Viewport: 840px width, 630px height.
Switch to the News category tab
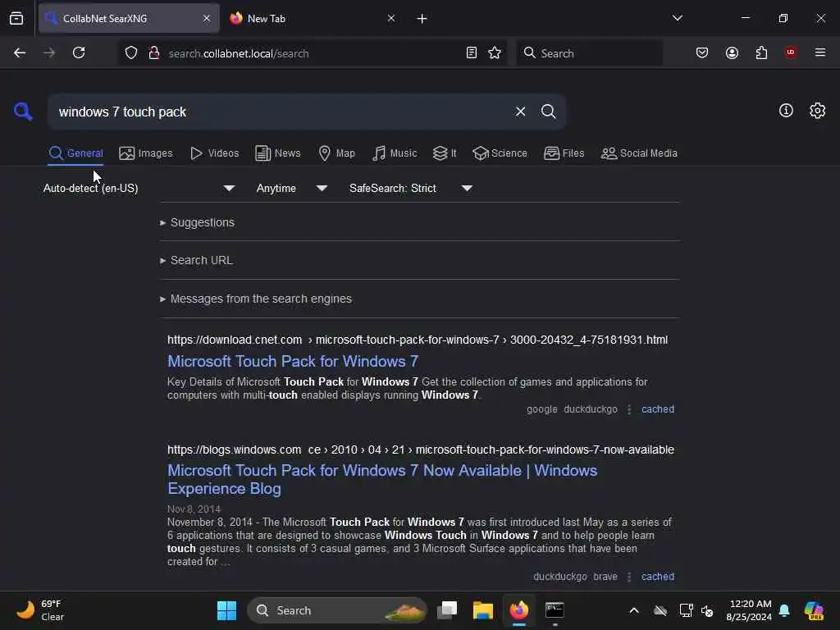tap(277, 153)
